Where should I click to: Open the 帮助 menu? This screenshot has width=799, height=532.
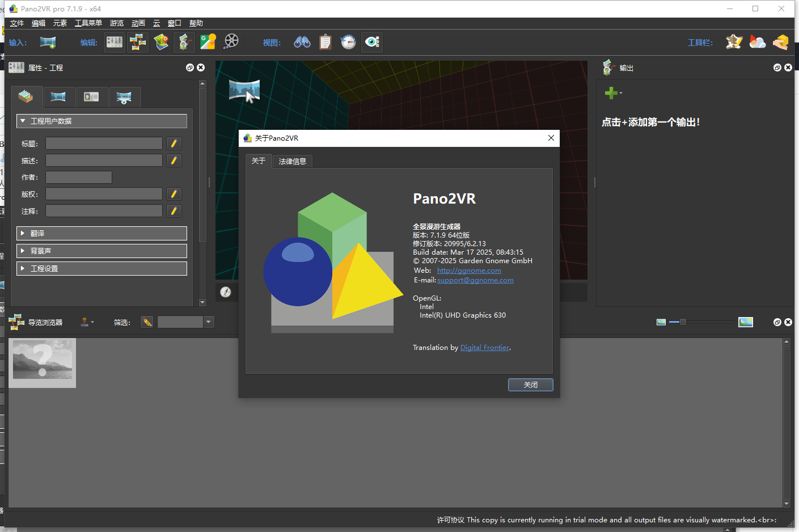coord(196,23)
